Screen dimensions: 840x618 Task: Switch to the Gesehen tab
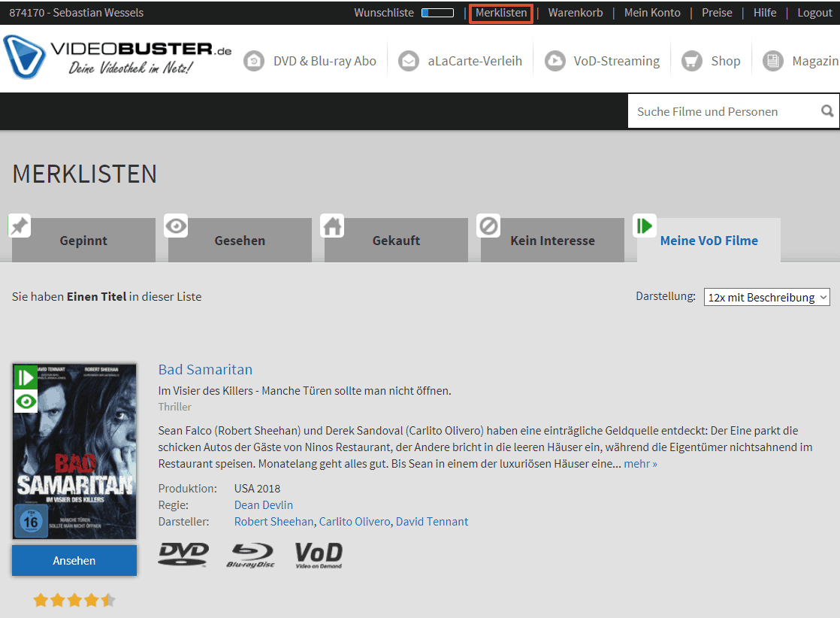(x=240, y=240)
